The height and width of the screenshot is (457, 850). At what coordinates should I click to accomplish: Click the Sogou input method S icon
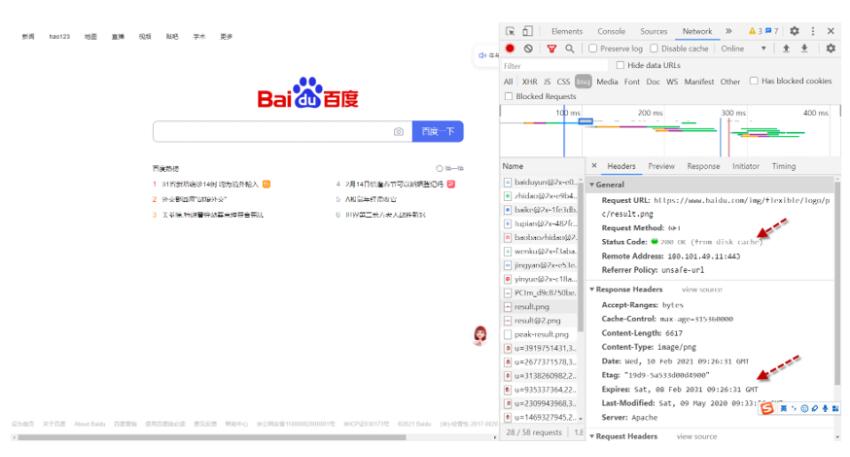tap(767, 408)
